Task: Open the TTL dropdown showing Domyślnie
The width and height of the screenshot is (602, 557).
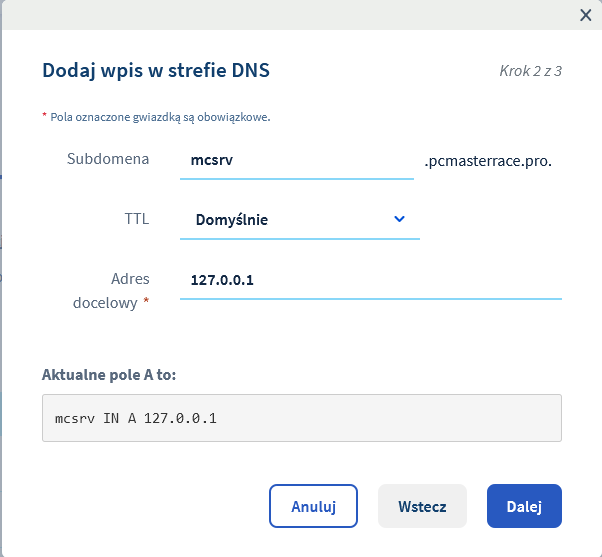Action: click(x=299, y=219)
